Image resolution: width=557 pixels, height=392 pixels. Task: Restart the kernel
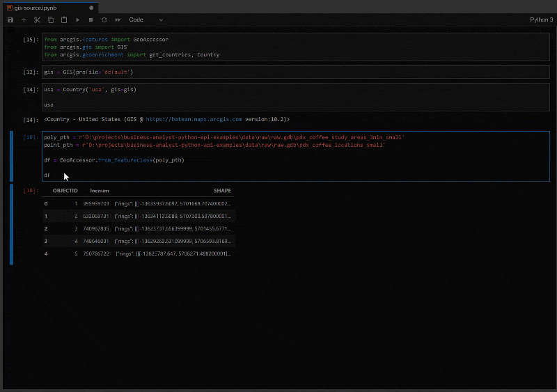click(x=104, y=20)
